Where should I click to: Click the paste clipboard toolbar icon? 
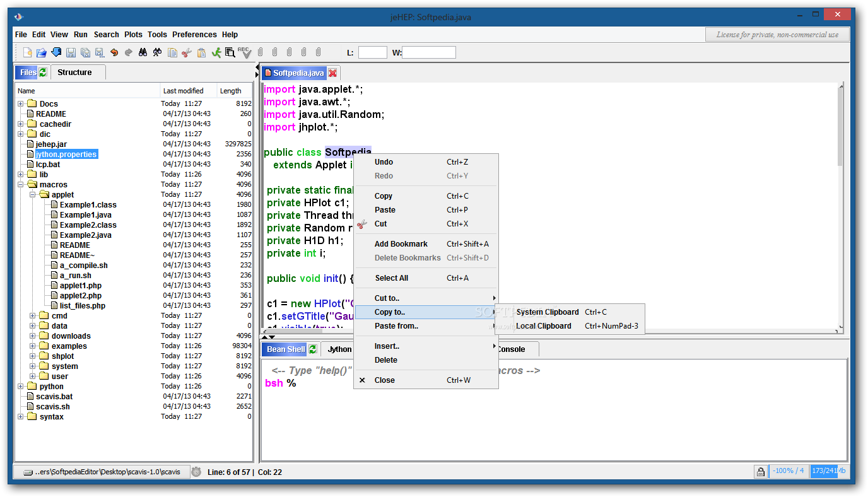[201, 52]
